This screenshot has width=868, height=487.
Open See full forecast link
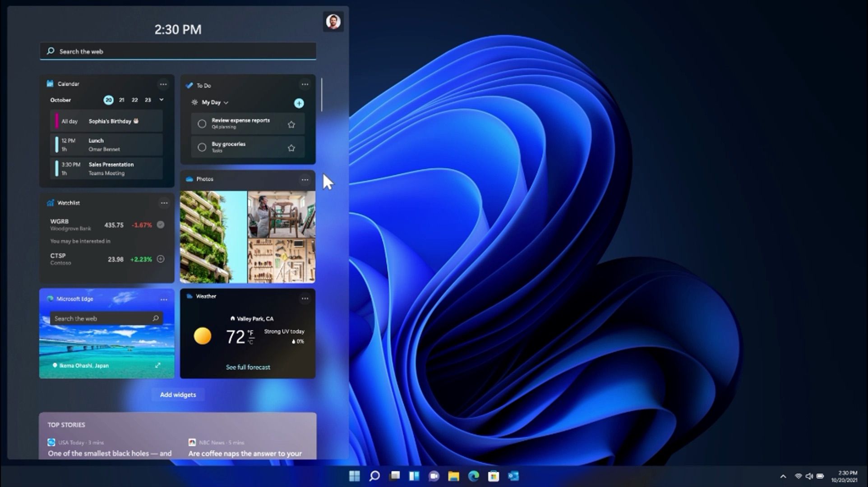[x=248, y=367]
